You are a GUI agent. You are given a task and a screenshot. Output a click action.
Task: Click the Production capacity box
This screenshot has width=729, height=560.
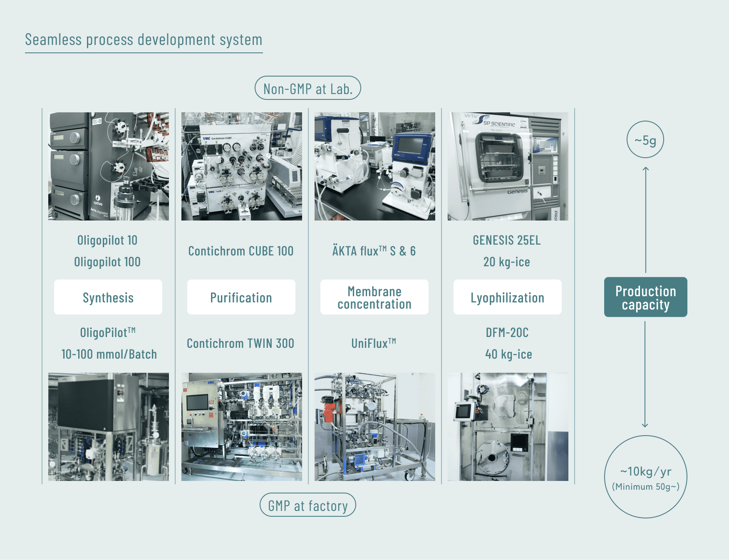[646, 297]
